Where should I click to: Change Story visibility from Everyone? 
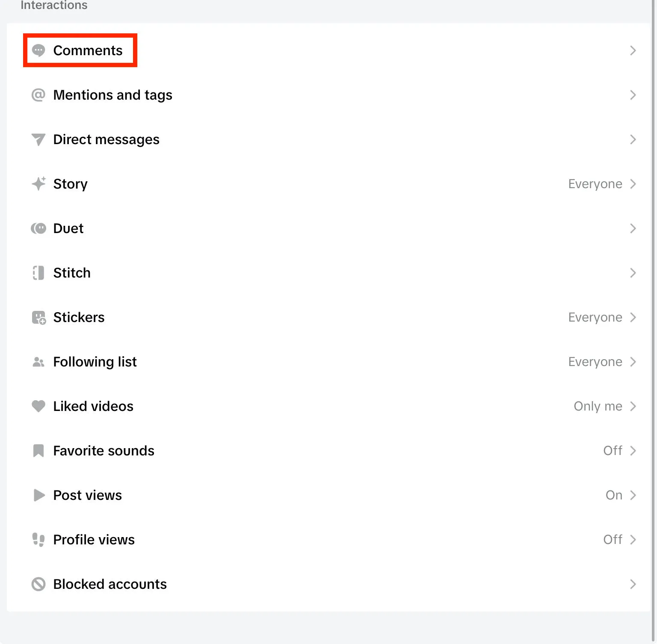coord(595,184)
